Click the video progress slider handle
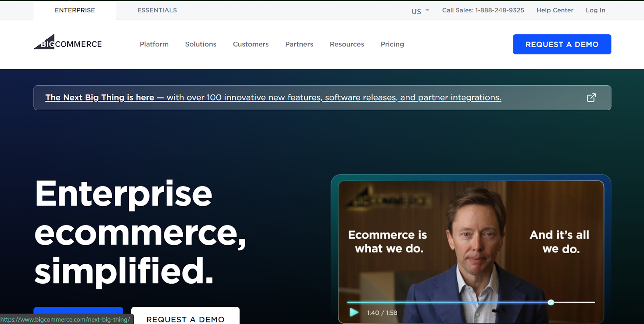Image resolution: width=644 pixels, height=324 pixels. [551, 302]
